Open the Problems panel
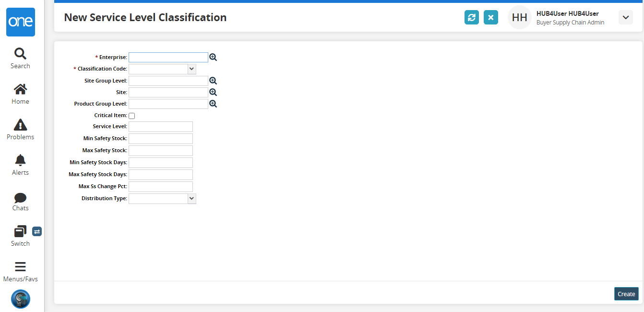Image resolution: width=644 pixels, height=312 pixels. coord(20,130)
